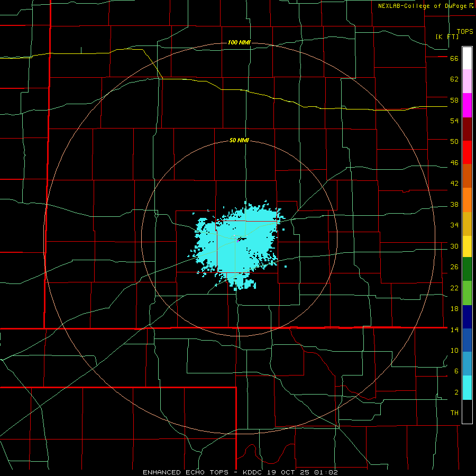
Task: Click the cyan 2-6 kft legend swatch
Action: 467,388
